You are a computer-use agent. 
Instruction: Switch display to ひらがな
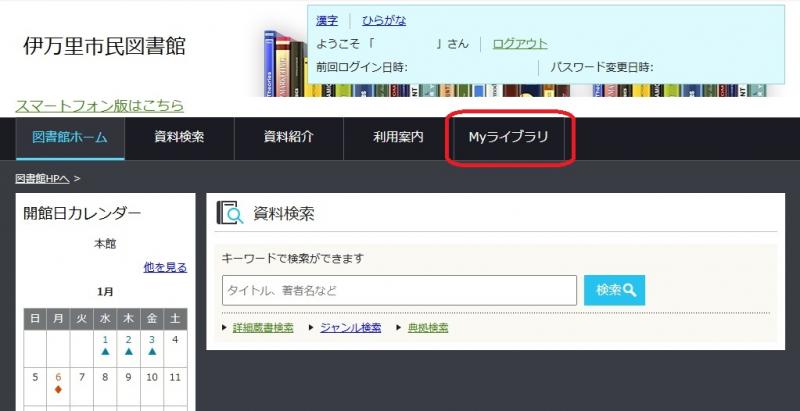[384, 20]
